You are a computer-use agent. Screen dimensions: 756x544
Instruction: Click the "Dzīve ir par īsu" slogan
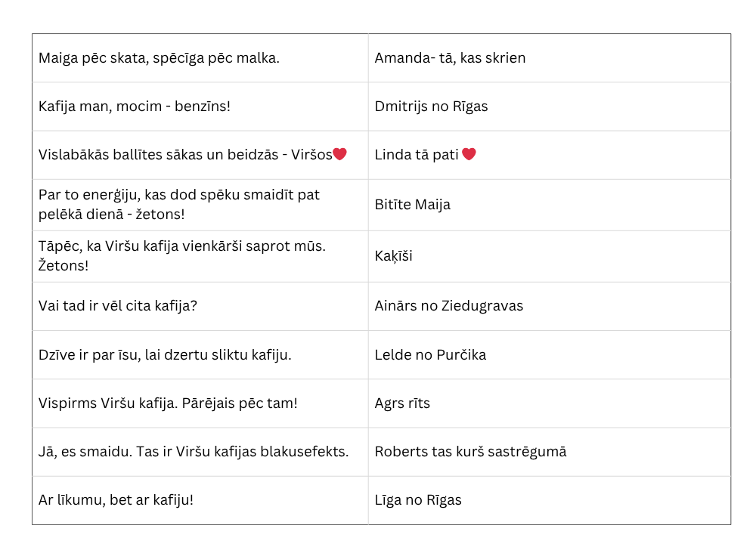[x=165, y=354]
